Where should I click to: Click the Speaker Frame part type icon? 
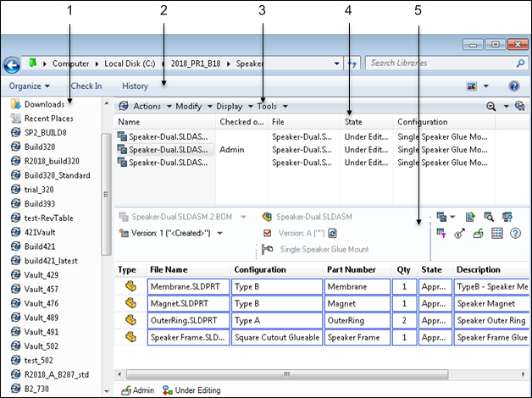pyautogui.click(x=130, y=336)
